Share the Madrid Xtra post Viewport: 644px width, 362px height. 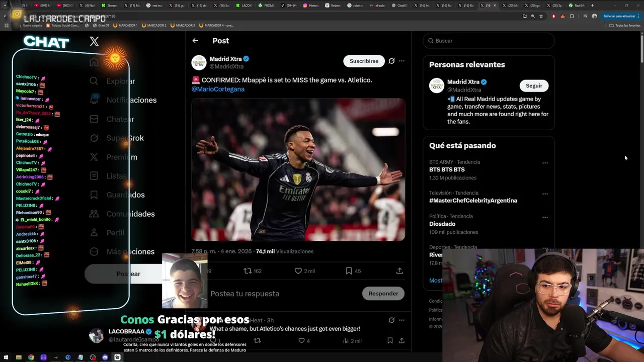click(x=399, y=271)
